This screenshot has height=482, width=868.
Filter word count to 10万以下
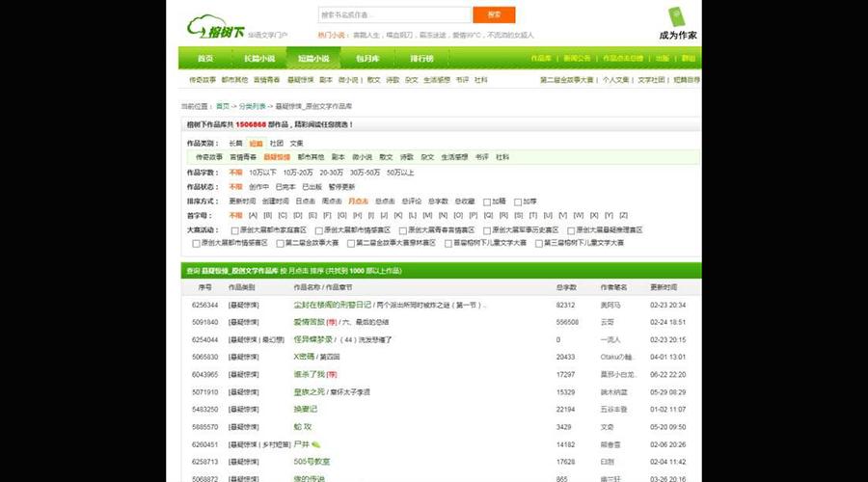pos(262,173)
